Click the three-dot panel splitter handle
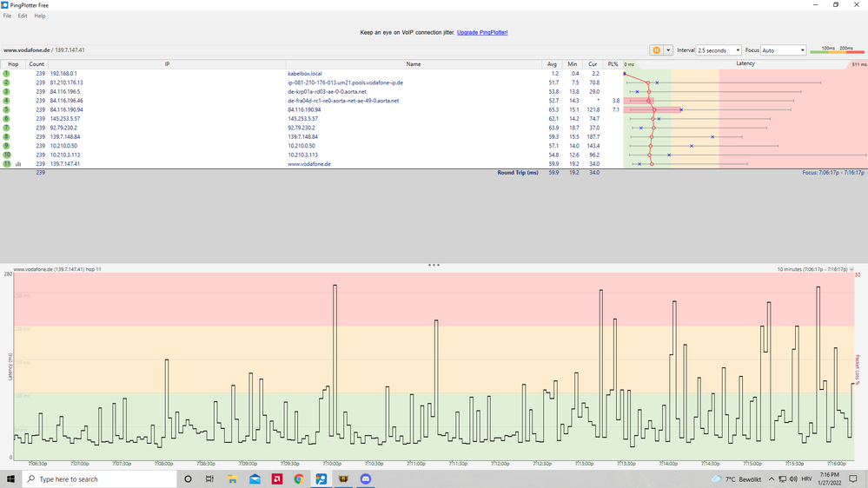Screen dimensions: 868x488 [434, 265]
